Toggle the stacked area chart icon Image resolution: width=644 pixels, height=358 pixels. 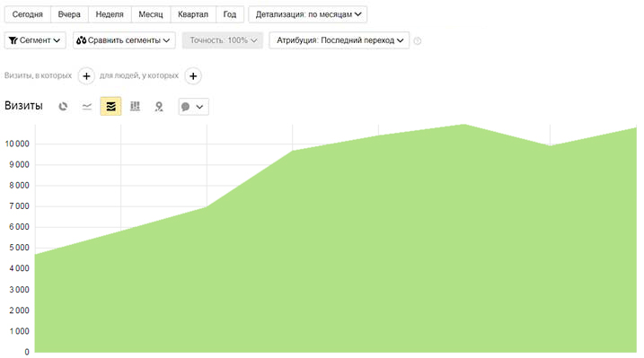[x=110, y=106]
